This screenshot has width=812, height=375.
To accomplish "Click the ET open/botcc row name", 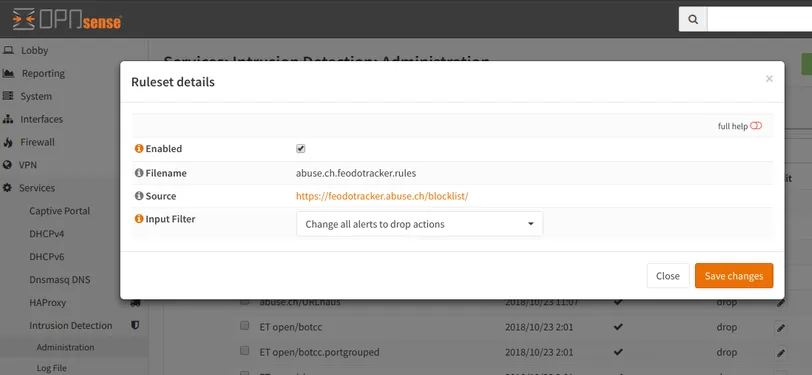I will 291,327.
